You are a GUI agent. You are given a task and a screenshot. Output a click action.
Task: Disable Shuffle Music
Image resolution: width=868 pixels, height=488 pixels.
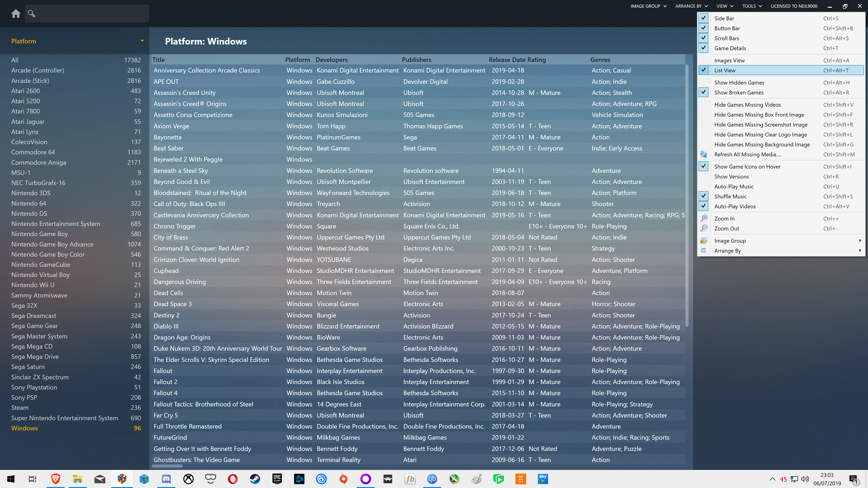point(781,196)
